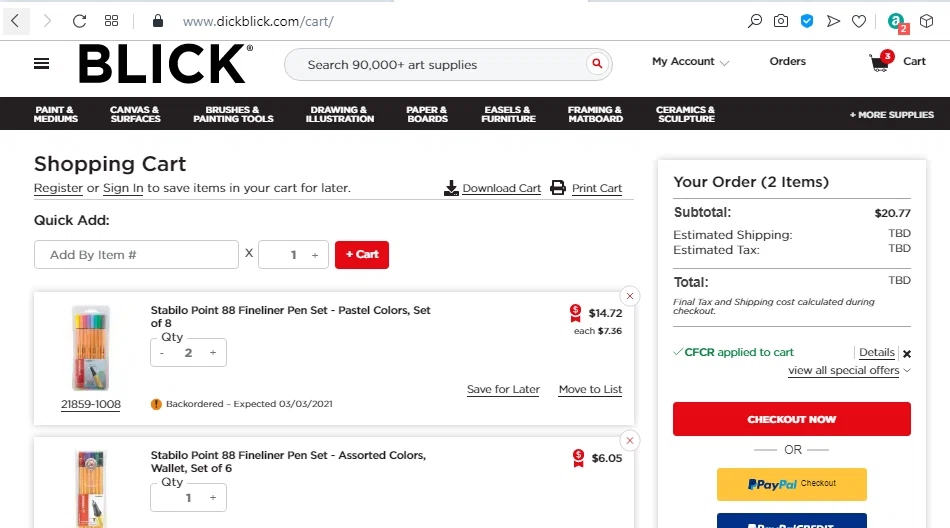Go forward in browser history
Viewport: 950px width, 528px height.
47,21
